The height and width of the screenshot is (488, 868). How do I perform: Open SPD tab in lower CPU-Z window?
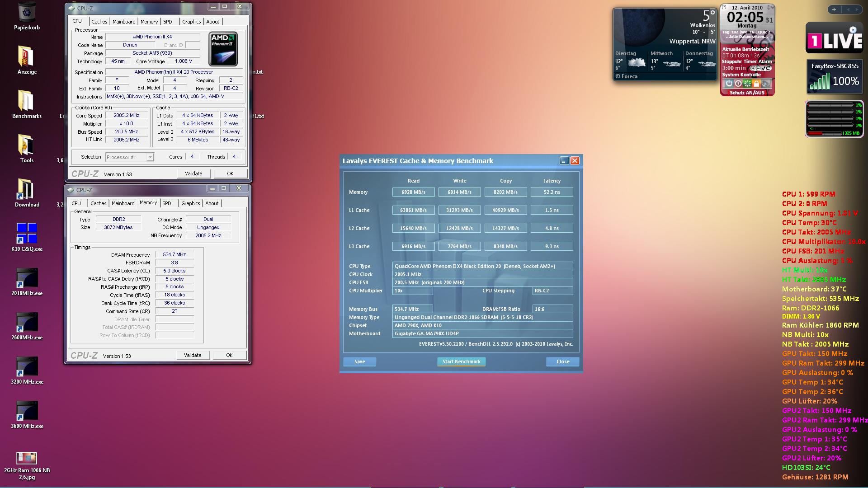(167, 203)
